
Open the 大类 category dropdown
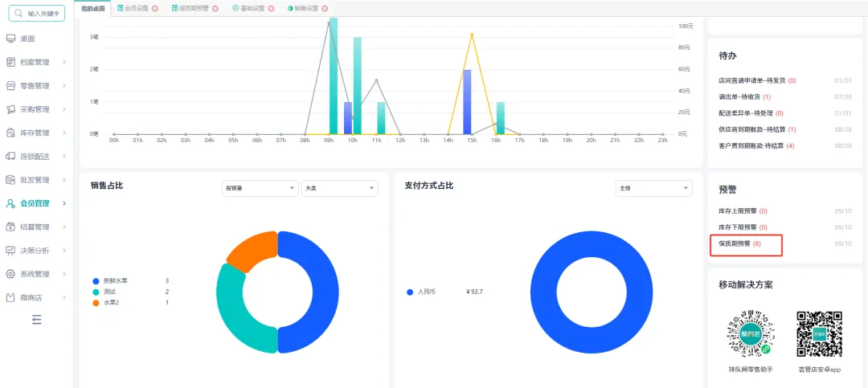click(340, 188)
